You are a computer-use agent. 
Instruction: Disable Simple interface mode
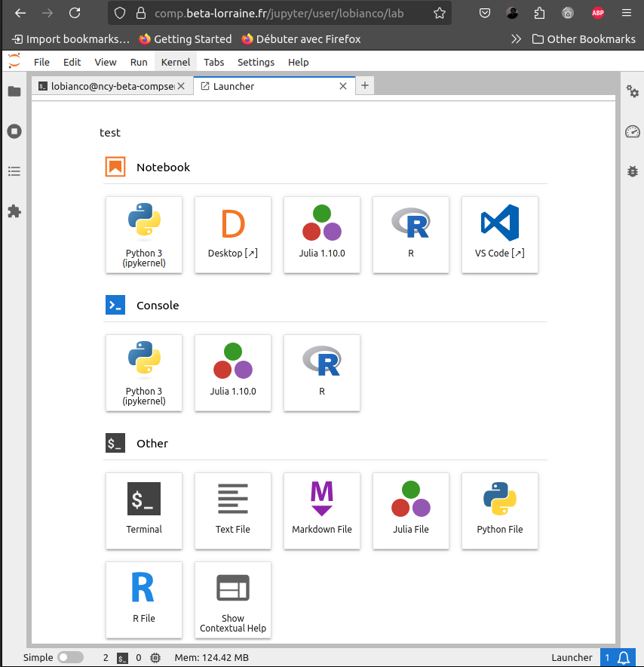coord(71,657)
